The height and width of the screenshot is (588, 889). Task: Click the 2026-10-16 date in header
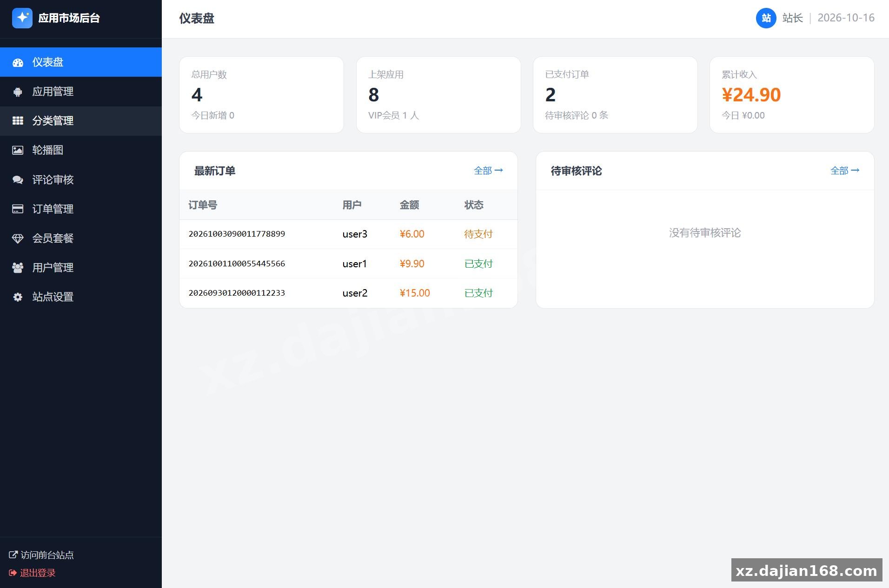click(846, 18)
